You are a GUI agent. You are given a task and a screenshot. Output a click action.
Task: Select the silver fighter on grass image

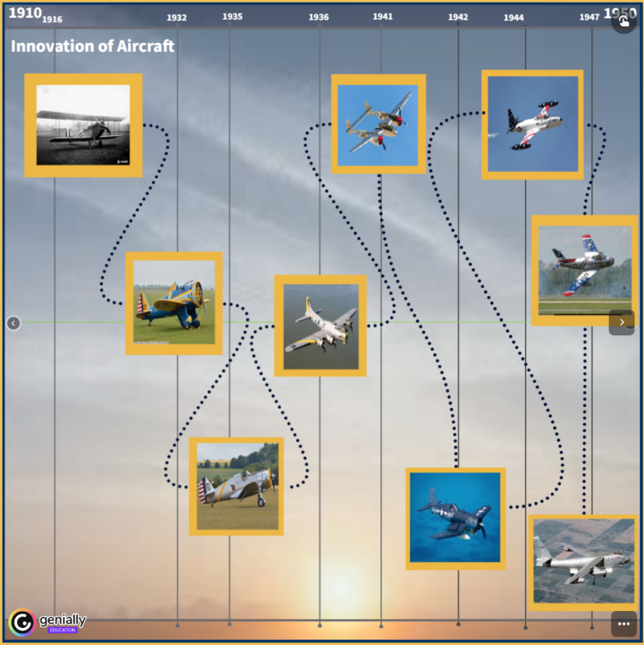pyautogui.click(x=237, y=486)
